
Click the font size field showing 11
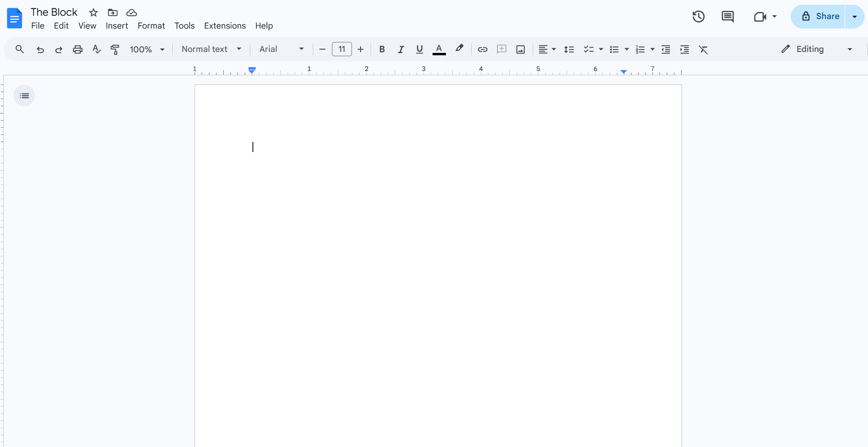342,49
